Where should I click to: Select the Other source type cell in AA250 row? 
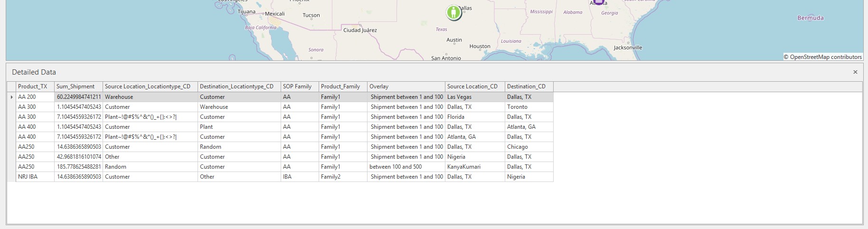point(150,157)
